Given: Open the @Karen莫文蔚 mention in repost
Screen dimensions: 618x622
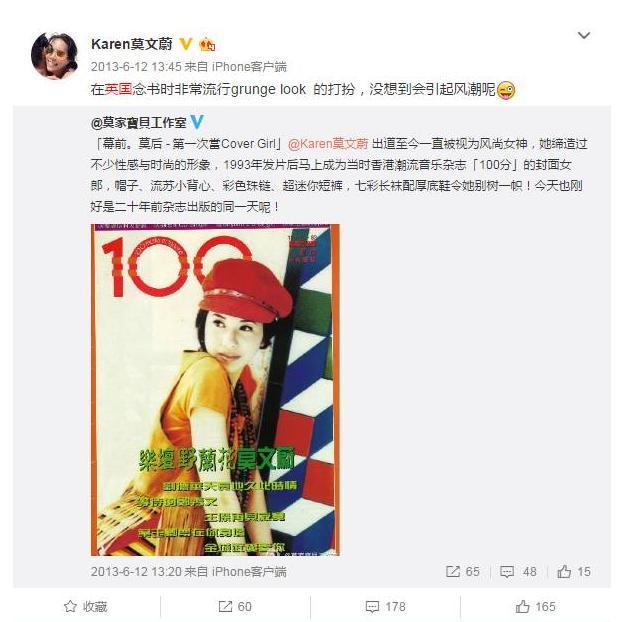Looking at the screenshot, I should [328, 144].
